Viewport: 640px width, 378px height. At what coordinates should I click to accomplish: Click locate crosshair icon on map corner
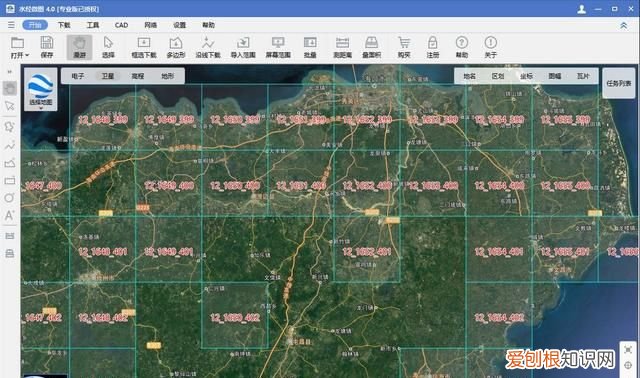pos(628,365)
